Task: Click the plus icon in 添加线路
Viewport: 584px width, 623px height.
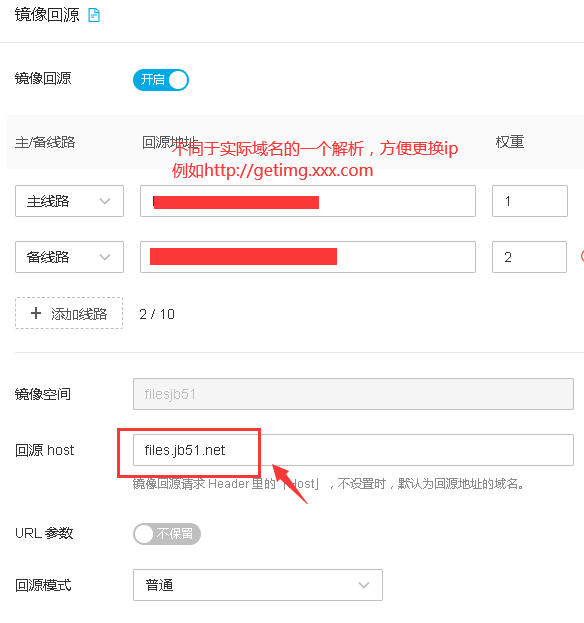Action: click(x=36, y=313)
